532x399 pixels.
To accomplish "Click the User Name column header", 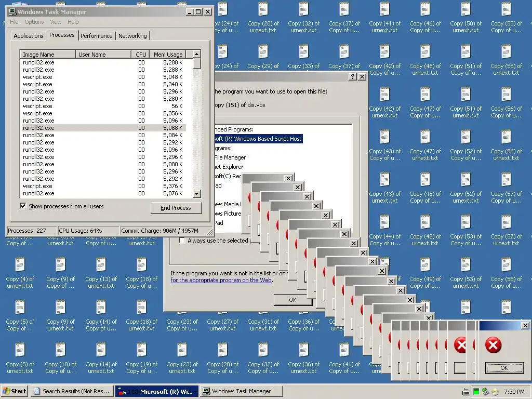I will [103, 54].
